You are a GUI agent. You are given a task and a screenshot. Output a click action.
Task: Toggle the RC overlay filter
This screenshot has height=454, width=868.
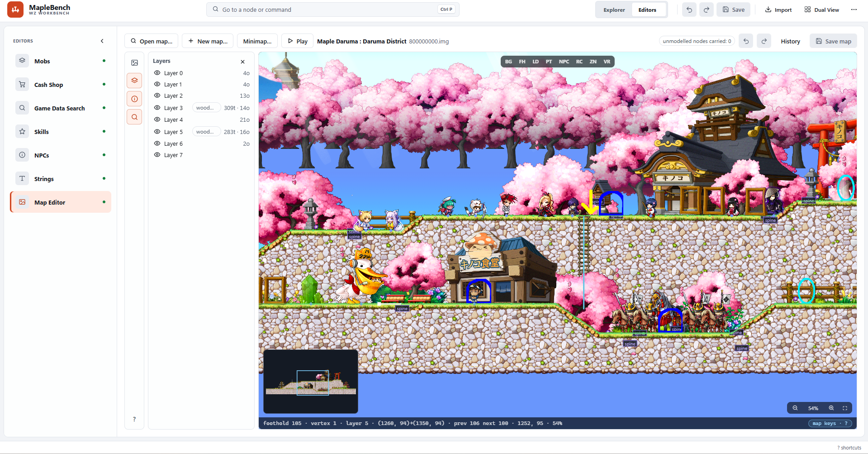(579, 62)
